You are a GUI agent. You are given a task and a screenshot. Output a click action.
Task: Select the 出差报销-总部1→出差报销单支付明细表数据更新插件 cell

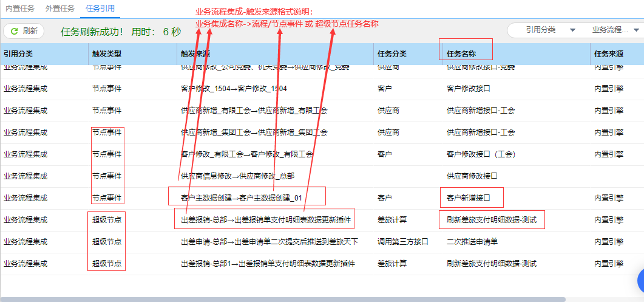(x=268, y=263)
